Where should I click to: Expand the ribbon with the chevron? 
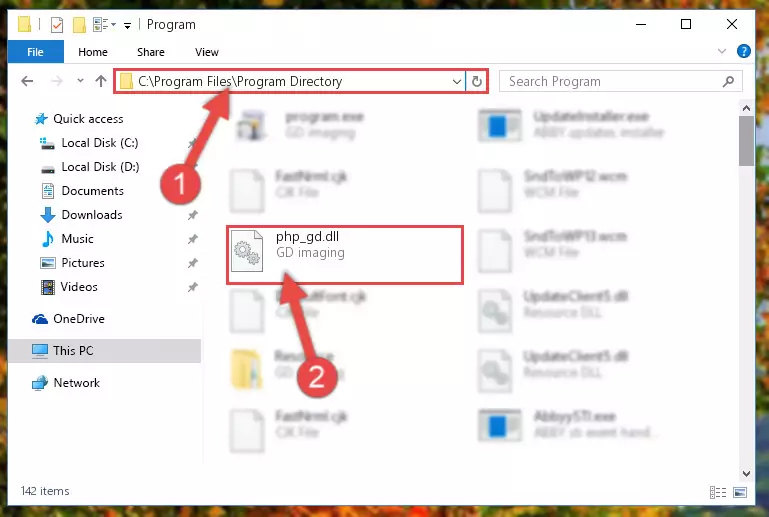721,51
